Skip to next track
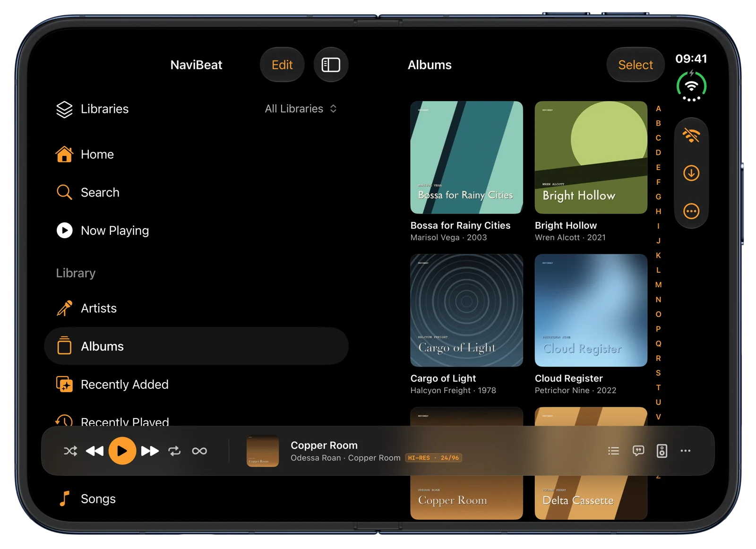The height and width of the screenshot is (549, 756). click(150, 451)
